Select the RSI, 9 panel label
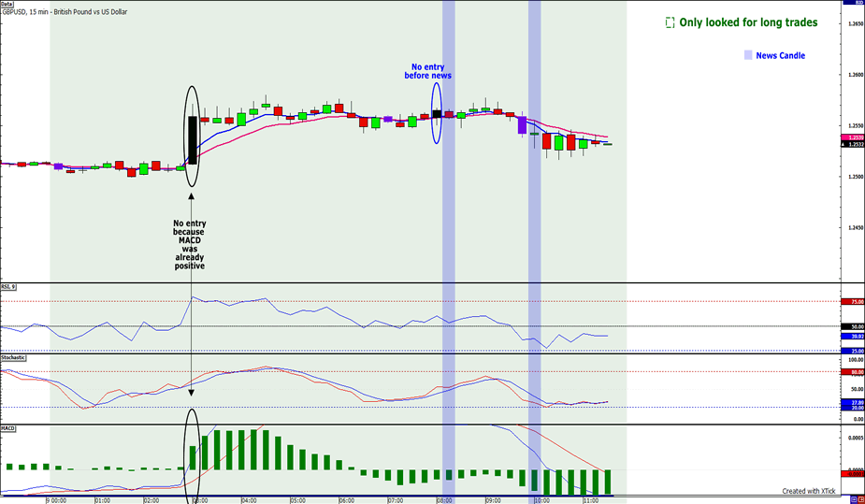The image size is (865, 504). pos(8,287)
